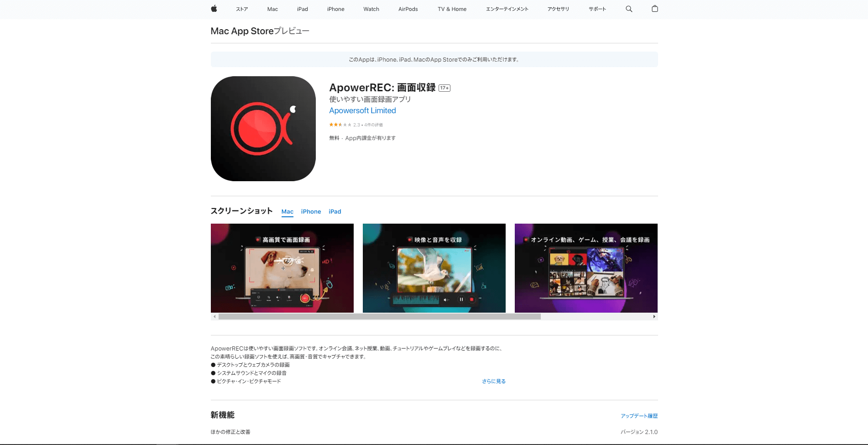
Task: Open the TV & Home menu item
Action: [452, 9]
